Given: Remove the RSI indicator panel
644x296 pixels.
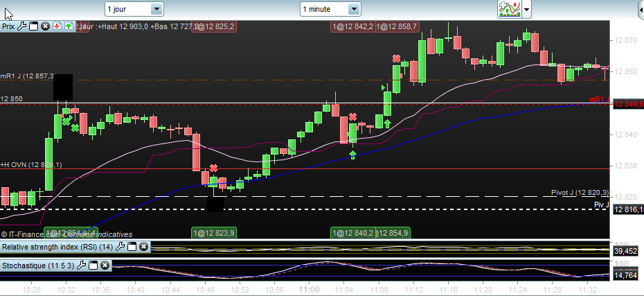Looking at the screenshot, I should pos(143,247).
